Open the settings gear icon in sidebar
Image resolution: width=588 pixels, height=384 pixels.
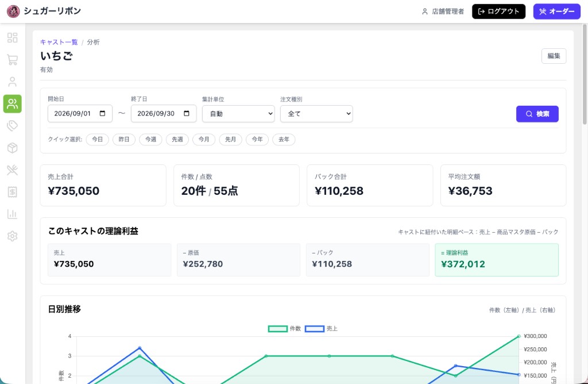point(13,236)
